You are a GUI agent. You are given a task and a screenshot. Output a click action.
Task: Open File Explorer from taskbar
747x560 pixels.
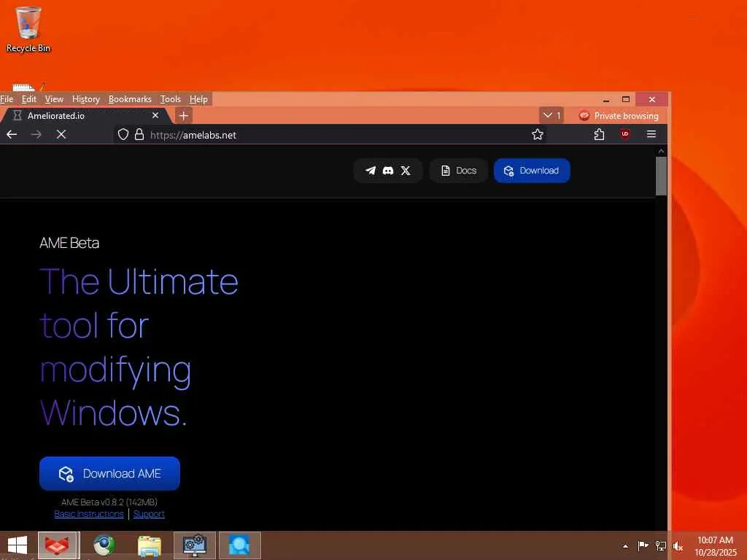pyautogui.click(x=150, y=545)
